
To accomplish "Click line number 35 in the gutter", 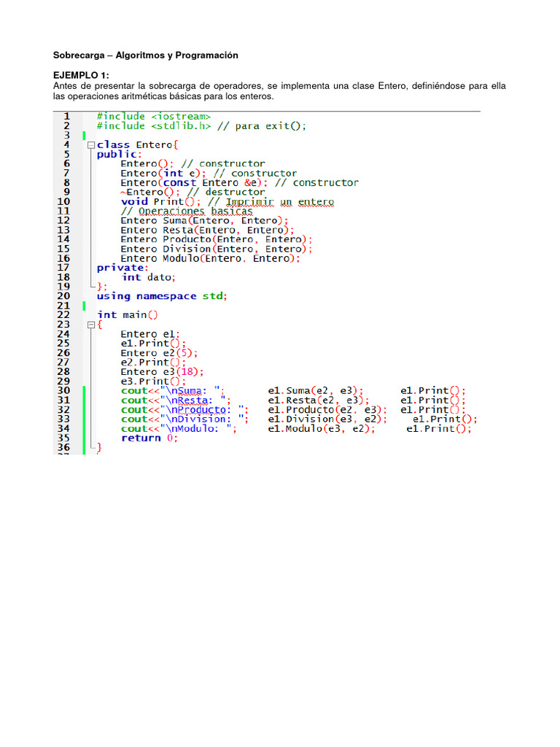I will [x=63, y=438].
